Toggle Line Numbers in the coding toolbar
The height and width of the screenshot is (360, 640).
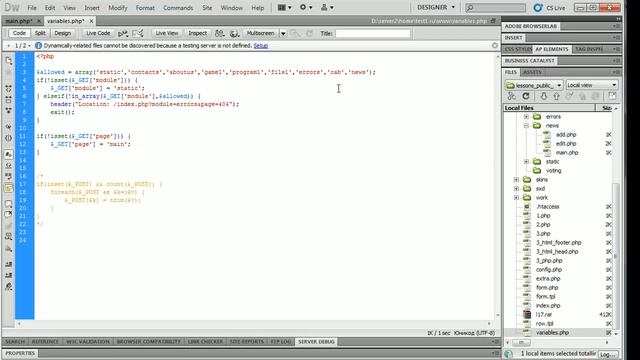[x=9, y=154]
